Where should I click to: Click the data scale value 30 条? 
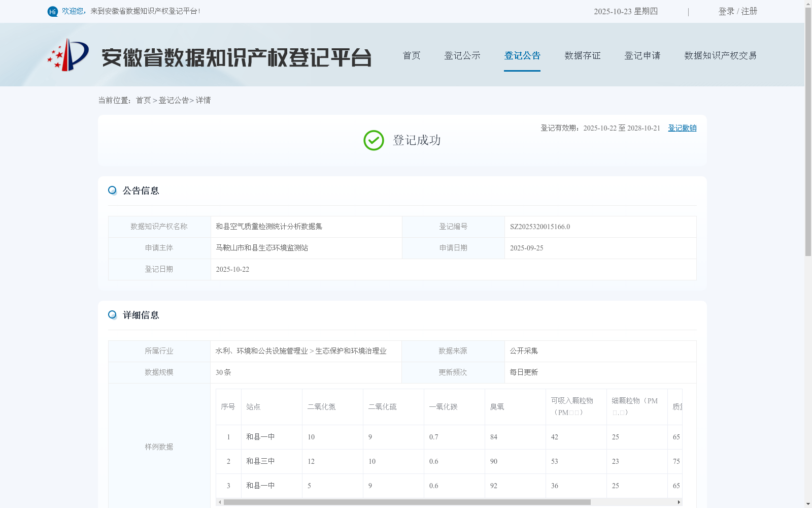pos(223,372)
